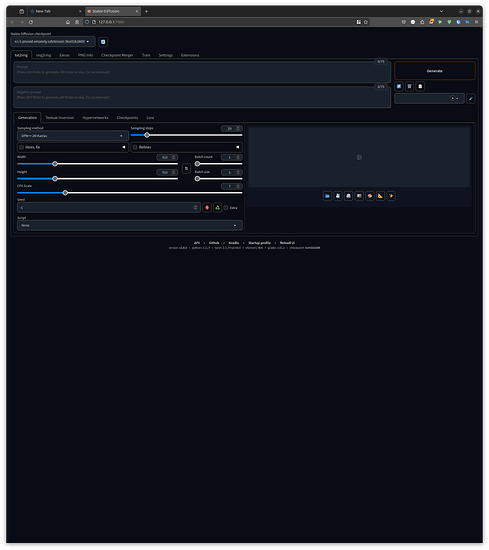Open the Sampling method dropdown

point(73,136)
